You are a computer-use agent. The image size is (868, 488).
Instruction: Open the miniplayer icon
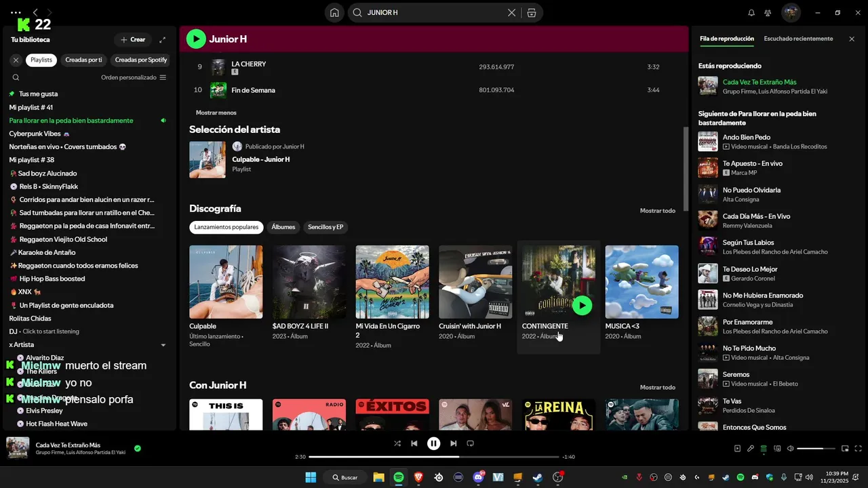pyautogui.click(x=845, y=448)
